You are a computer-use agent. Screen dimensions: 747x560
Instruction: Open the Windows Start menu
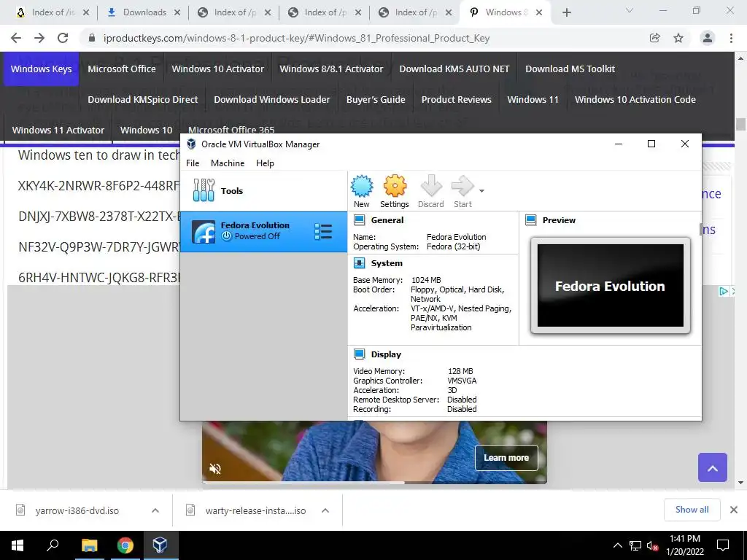pos(18,545)
